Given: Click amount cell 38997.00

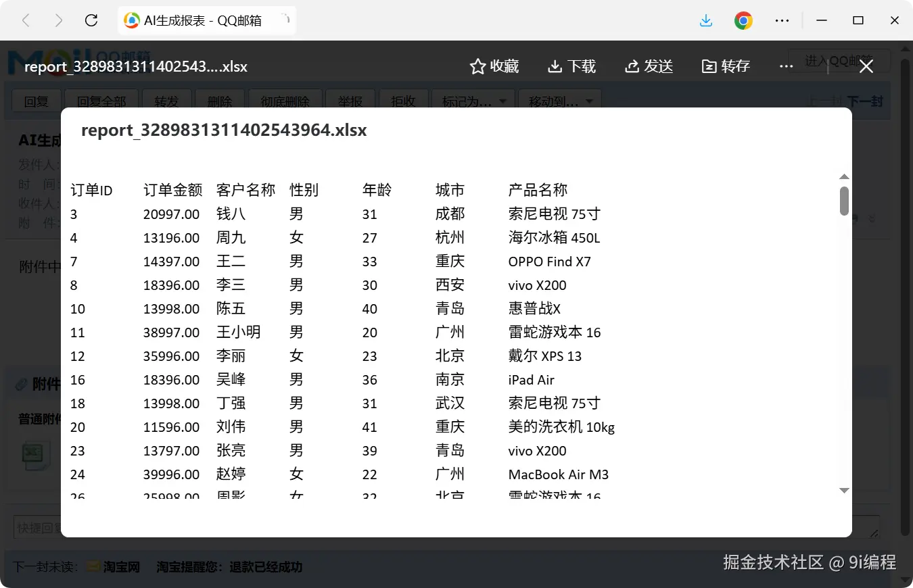Looking at the screenshot, I should 171,333.
